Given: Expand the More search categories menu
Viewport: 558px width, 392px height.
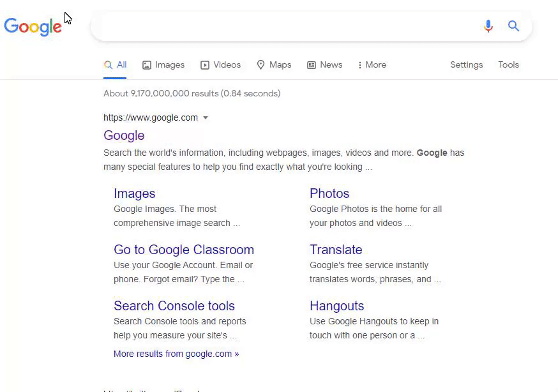Looking at the screenshot, I should pos(375,64).
